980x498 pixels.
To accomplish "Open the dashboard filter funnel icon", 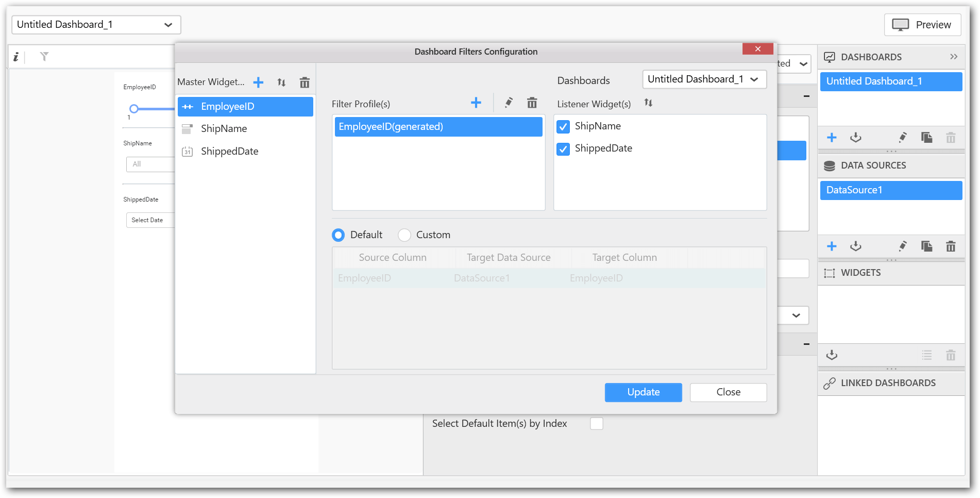I will pyautogui.click(x=44, y=57).
